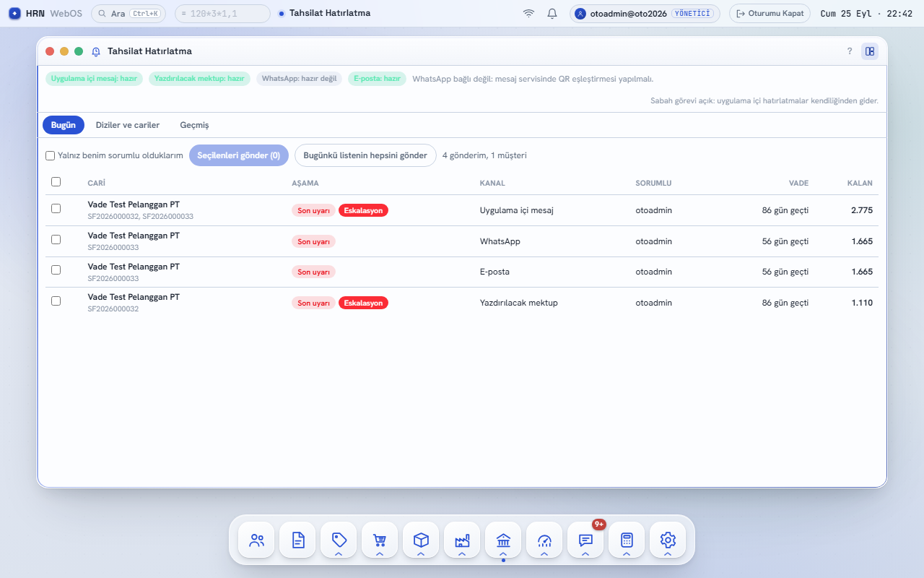
Task: Open the bank/finance dock icon
Action: pyautogui.click(x=503, y=540)
